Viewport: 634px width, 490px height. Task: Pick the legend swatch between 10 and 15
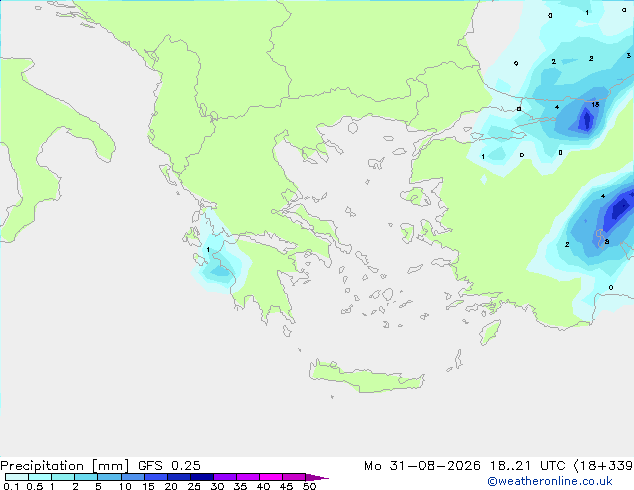click(133, 477)
